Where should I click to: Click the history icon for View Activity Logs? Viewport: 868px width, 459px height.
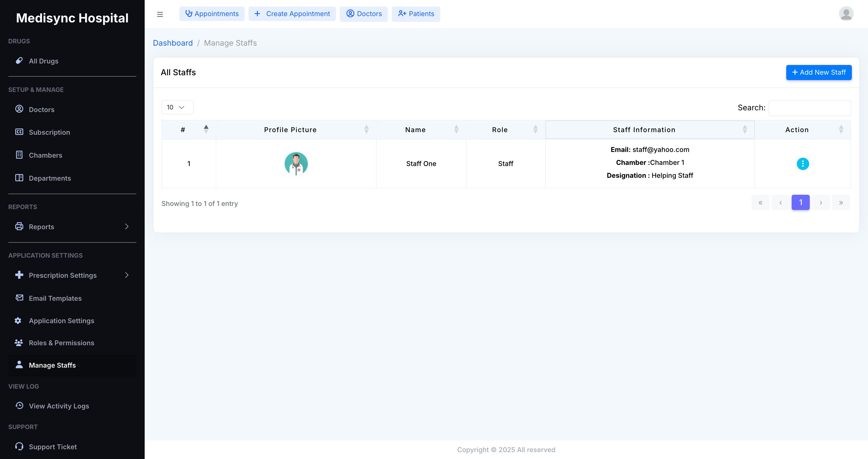19,405
